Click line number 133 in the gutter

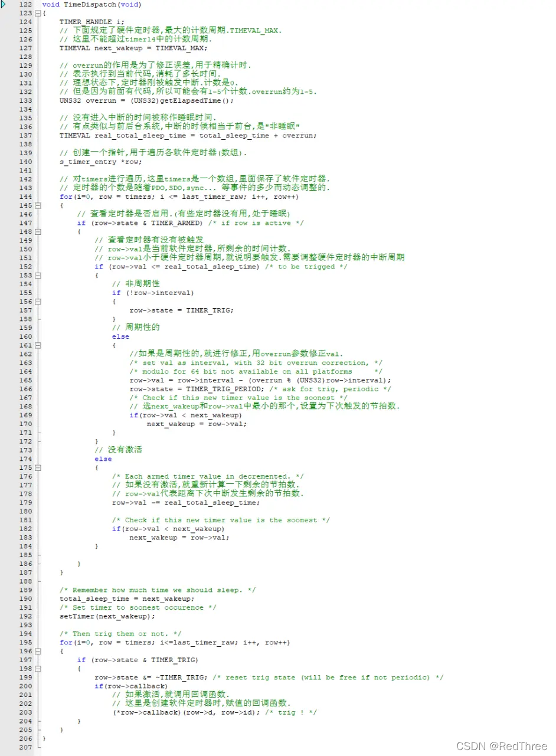25,100
